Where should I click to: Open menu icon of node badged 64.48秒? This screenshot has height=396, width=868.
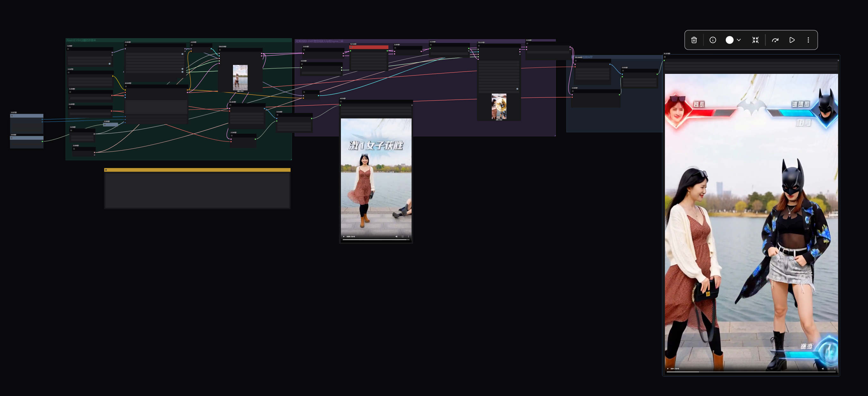pos(230,105)
